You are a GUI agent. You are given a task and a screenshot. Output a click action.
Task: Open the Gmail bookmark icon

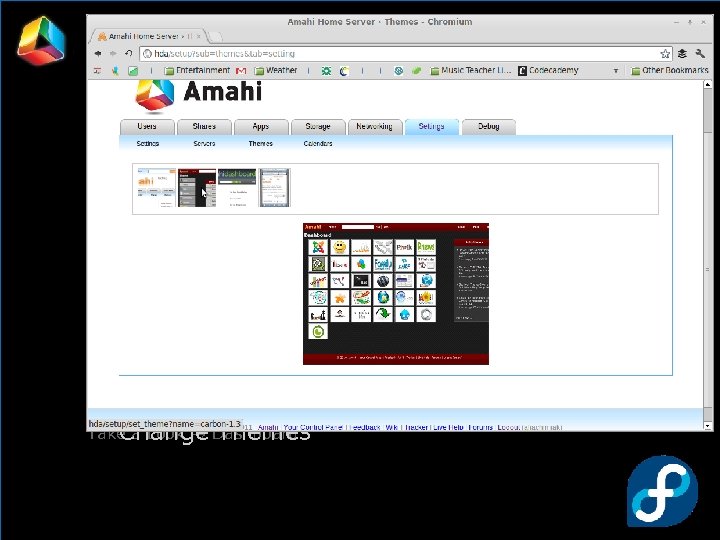click(241, 71)
